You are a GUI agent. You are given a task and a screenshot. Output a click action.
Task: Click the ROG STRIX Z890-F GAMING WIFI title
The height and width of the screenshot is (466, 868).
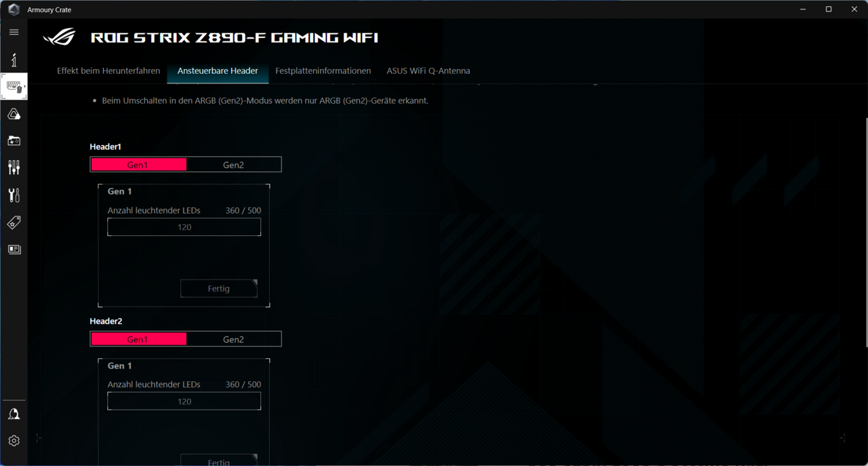(235, 37)
